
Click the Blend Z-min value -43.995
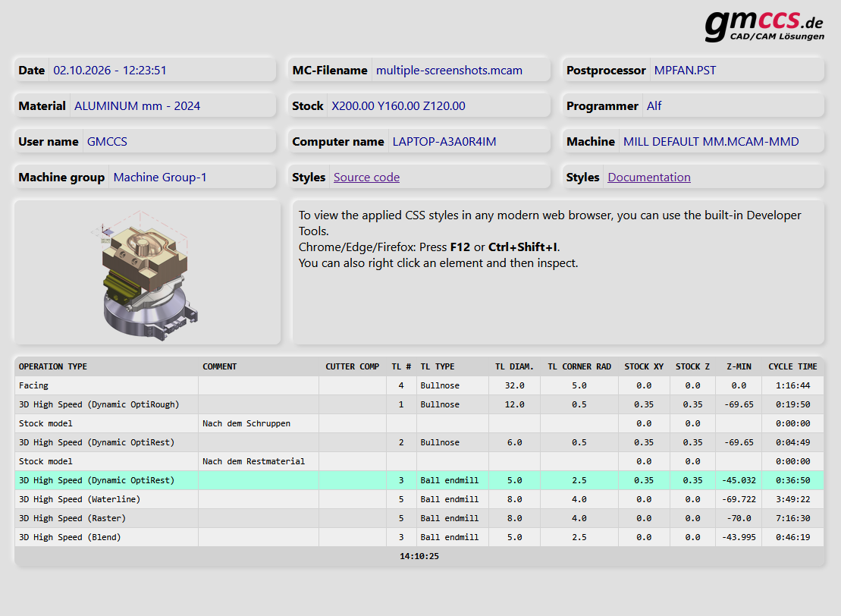point(739,537)
